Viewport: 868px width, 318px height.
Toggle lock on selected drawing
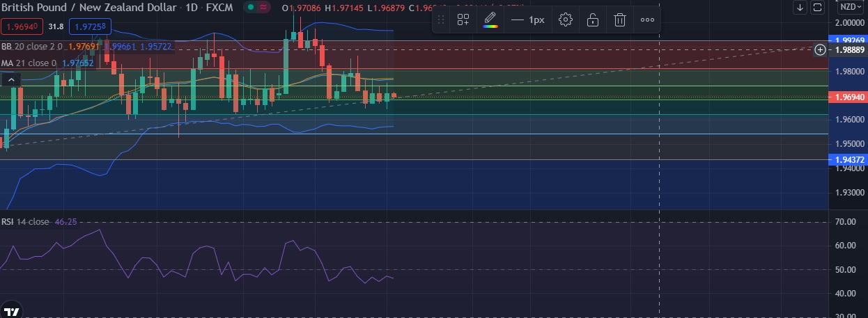(592, 19)
